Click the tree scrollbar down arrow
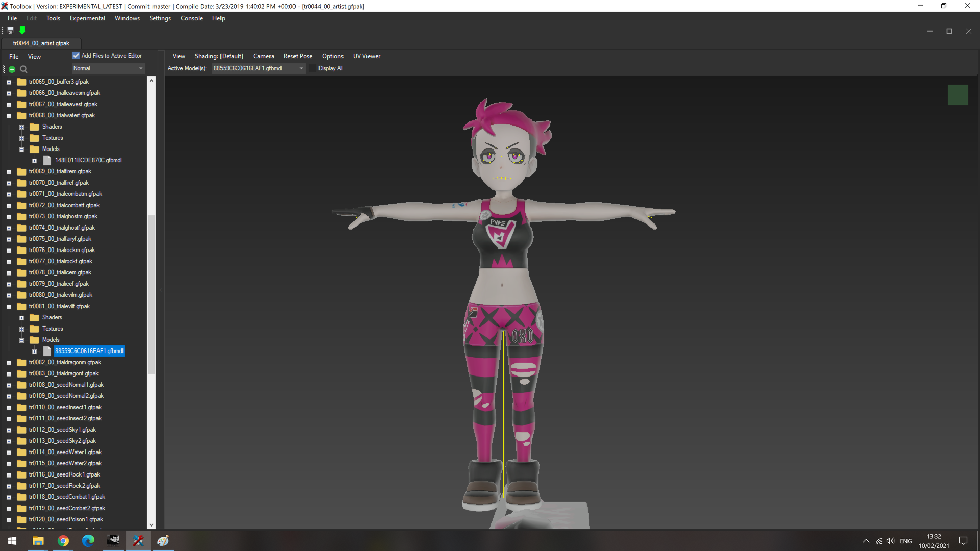980x551 pixels. (151, 524)
